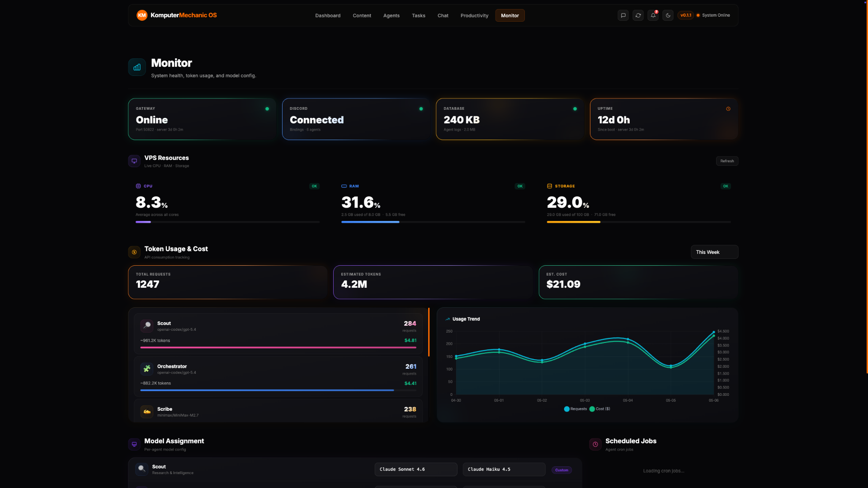Click the Loading cron jobs text
The image size is (868, 488).
coord(664,471)
